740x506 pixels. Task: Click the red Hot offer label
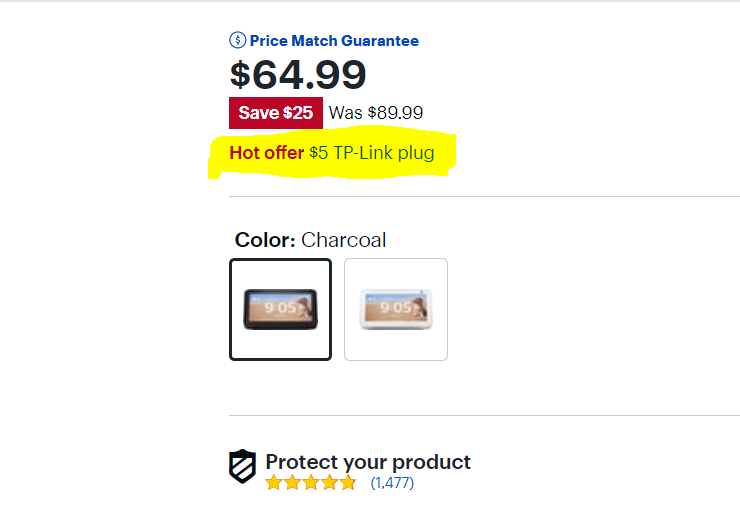(266, 153)
